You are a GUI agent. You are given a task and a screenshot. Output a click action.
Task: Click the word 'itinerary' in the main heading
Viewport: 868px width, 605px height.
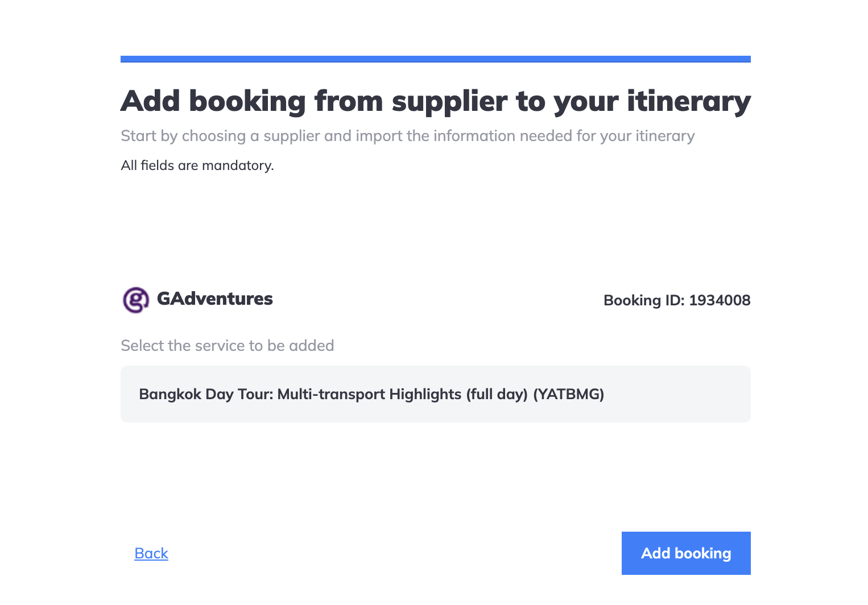click(689, 101)
